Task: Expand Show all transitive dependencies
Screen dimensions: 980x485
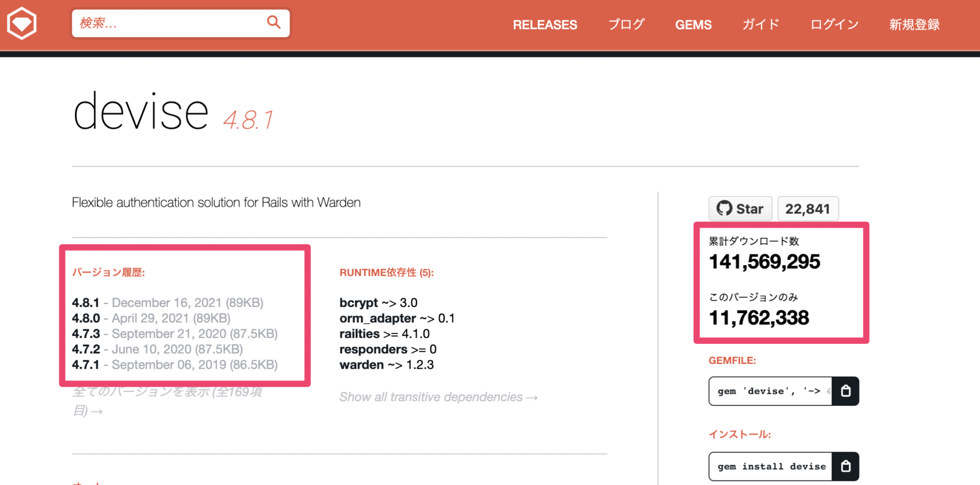Action: [x=438, y=397]
